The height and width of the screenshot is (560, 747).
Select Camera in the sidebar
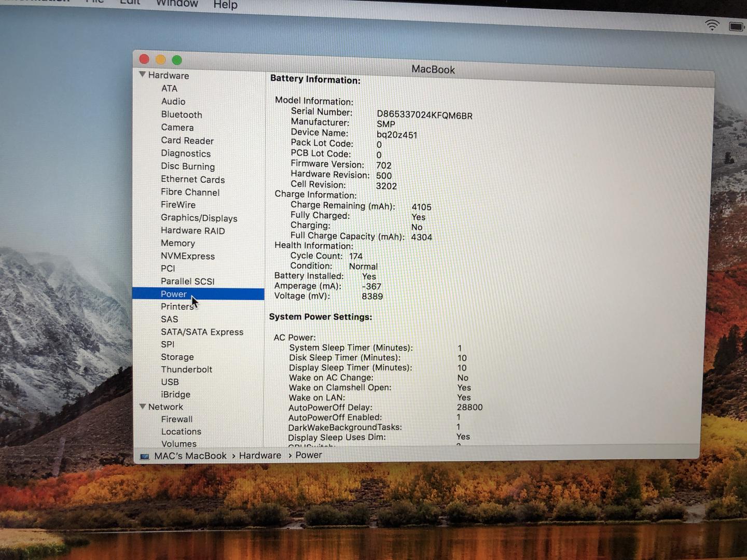point(177,128)
